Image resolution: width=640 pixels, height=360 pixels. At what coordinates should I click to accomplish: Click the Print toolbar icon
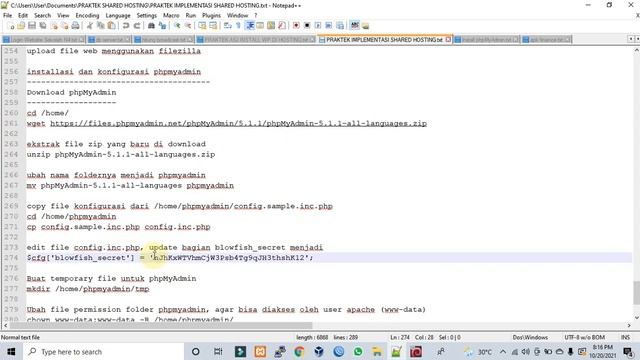click(x=76, y=26)
